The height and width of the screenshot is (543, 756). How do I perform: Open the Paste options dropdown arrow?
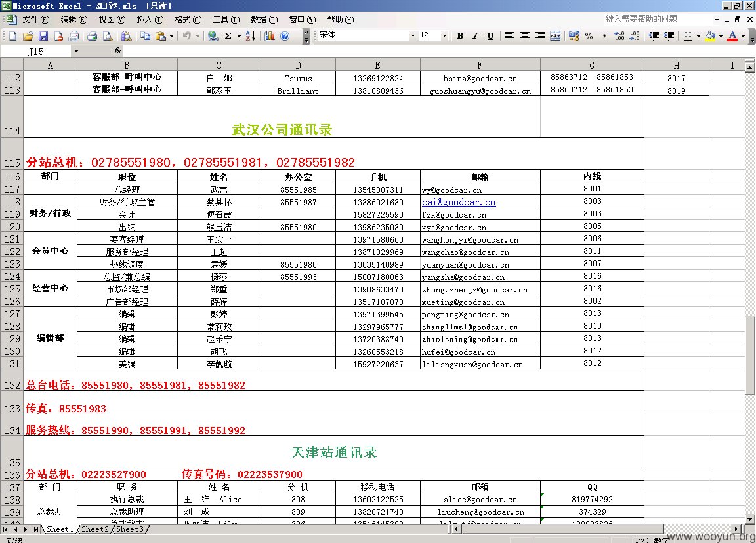coord(172,36)
